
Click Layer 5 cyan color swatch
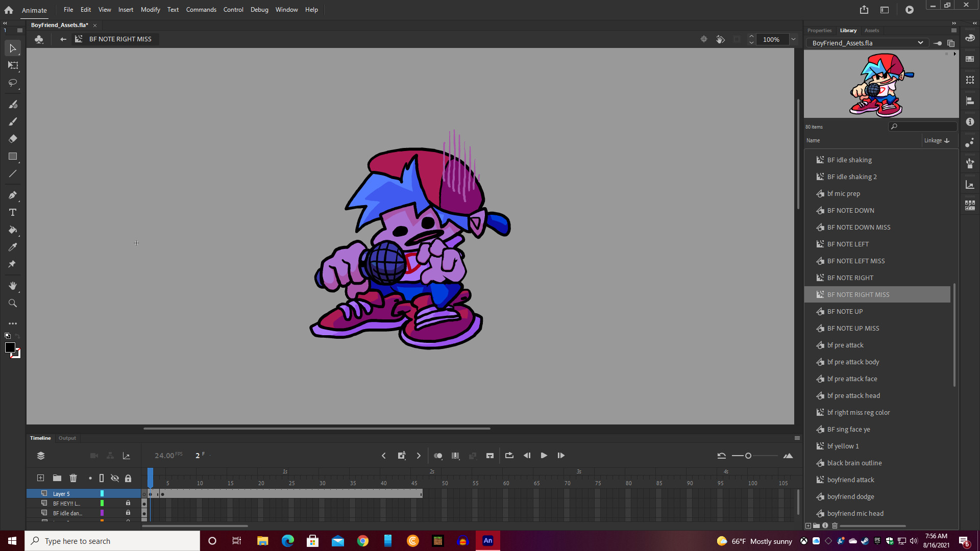pyautogui.click(x=102, y=493)
